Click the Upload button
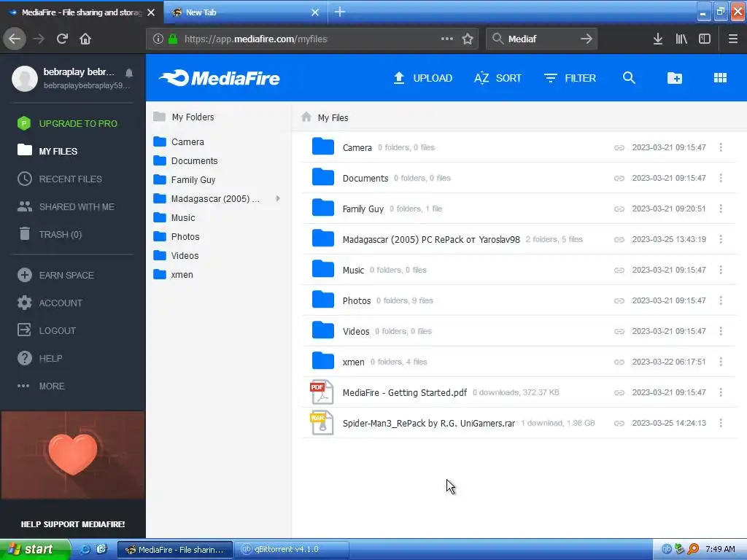Viewport: 747px width, 560px height. [x=422, y=78]
